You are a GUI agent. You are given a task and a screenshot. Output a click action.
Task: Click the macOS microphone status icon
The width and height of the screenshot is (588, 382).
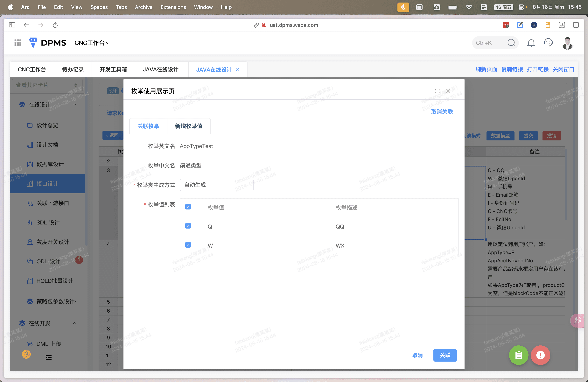pyautogui.click(x=403, y=7)
